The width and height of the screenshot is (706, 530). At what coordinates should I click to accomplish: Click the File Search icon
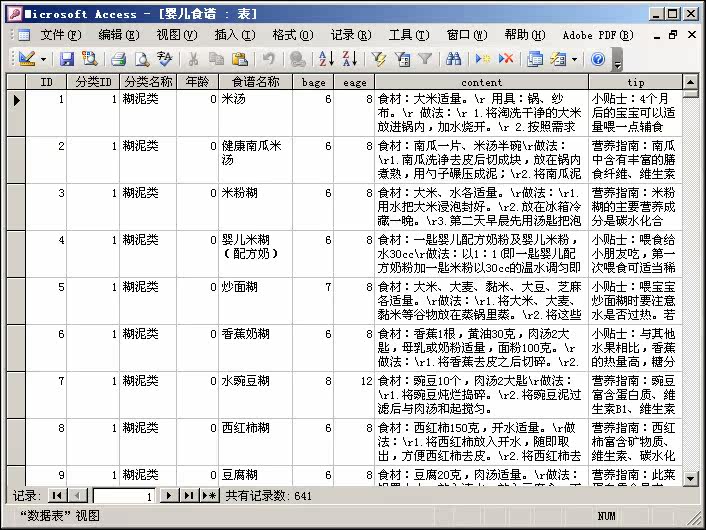click(x=89, y=59)
